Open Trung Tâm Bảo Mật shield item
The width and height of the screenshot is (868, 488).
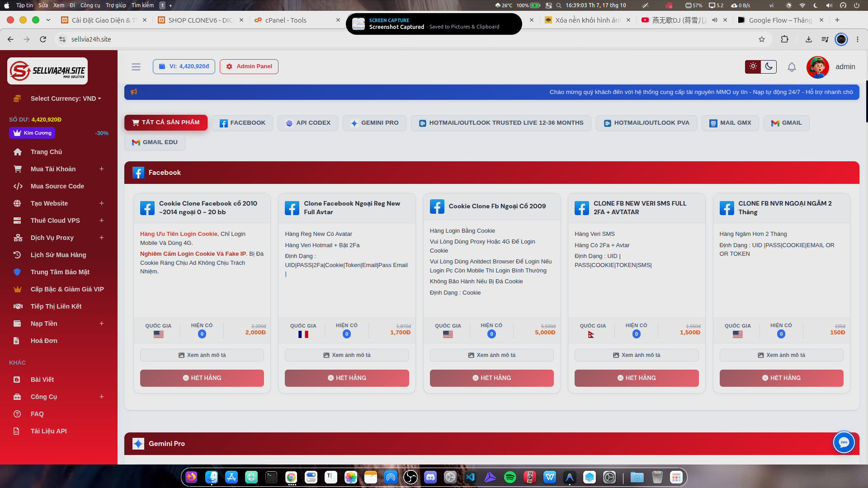tap(59, 272)
